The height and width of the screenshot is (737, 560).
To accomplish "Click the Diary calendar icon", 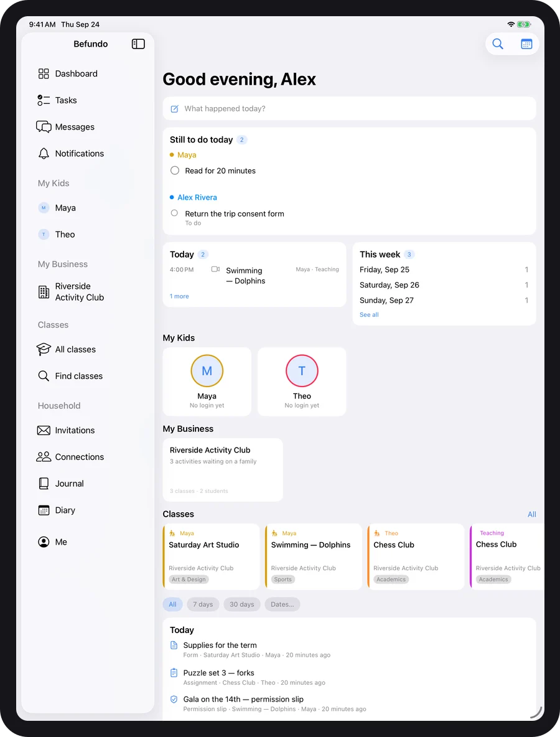I will (44, 510).
